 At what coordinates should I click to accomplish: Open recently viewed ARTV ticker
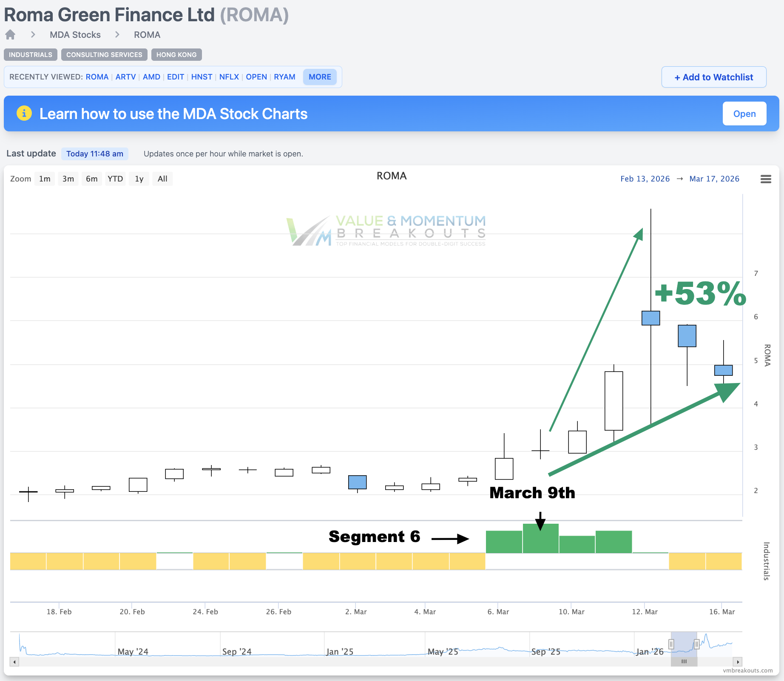[125, 77]
